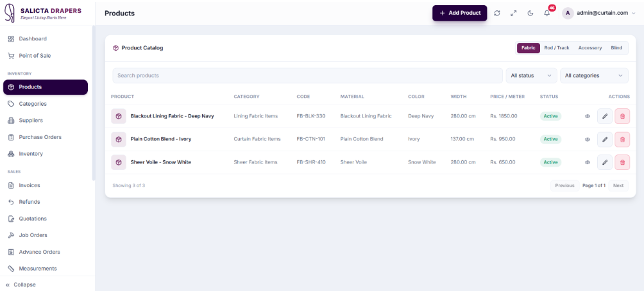Click code FB-BLK-330
This screenshot has width=644, height=291.
pyautogui.click(x=311, y=116)
